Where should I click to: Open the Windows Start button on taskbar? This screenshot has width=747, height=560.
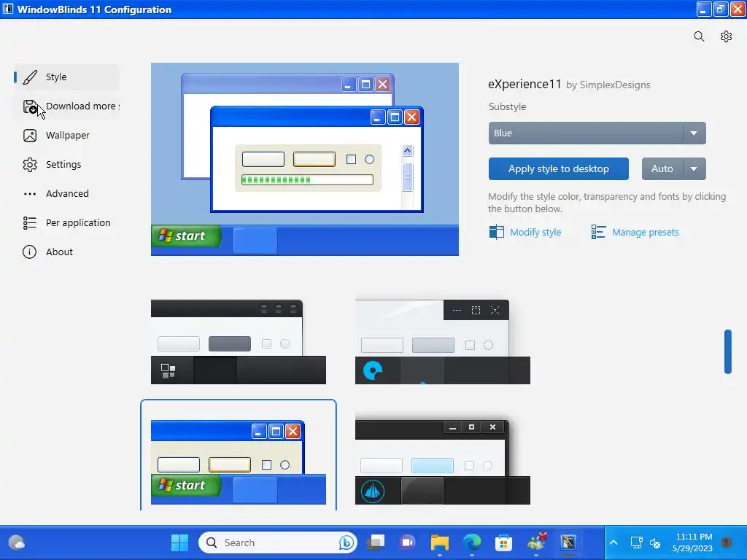pyautogui.click(x=179, y=542)
